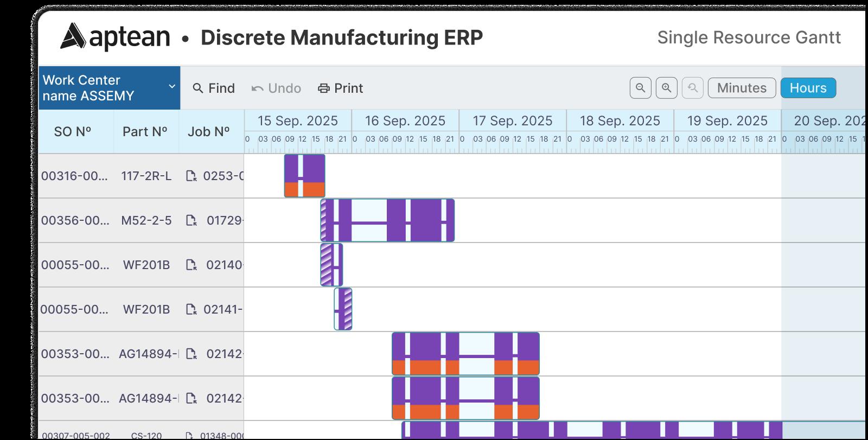Viewport: 868px width, 440px height.
Task: Click the reset zoom magnifier icon
Action: [693, 88]
